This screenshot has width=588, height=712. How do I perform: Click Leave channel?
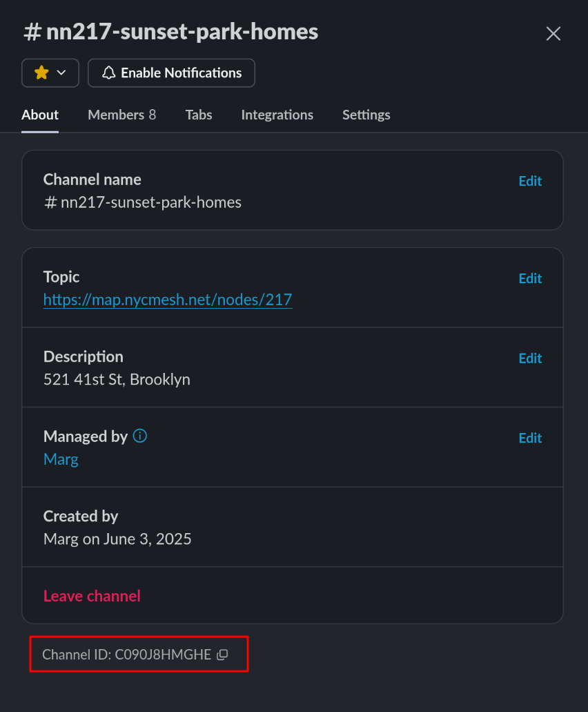click(x=92, y=596)
